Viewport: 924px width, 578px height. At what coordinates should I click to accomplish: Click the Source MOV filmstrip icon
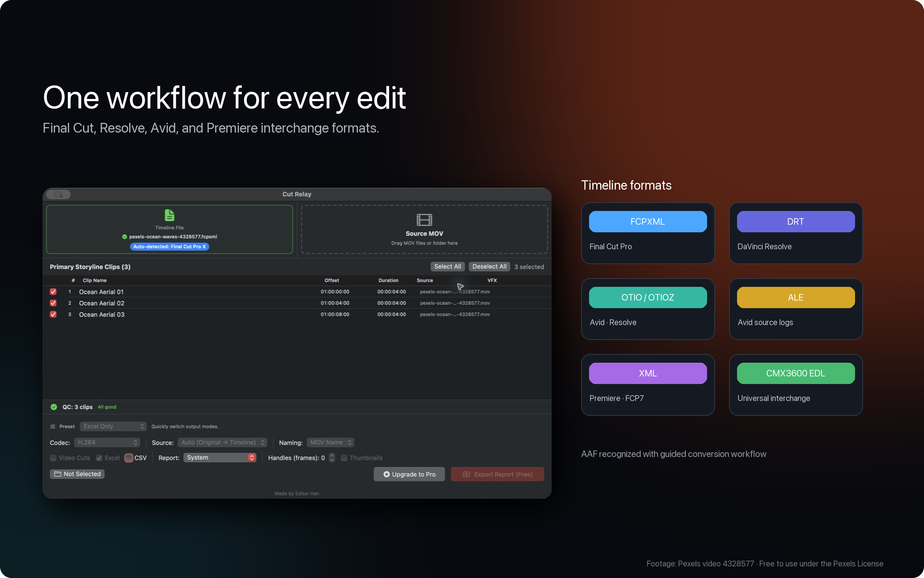pos(424,220)
